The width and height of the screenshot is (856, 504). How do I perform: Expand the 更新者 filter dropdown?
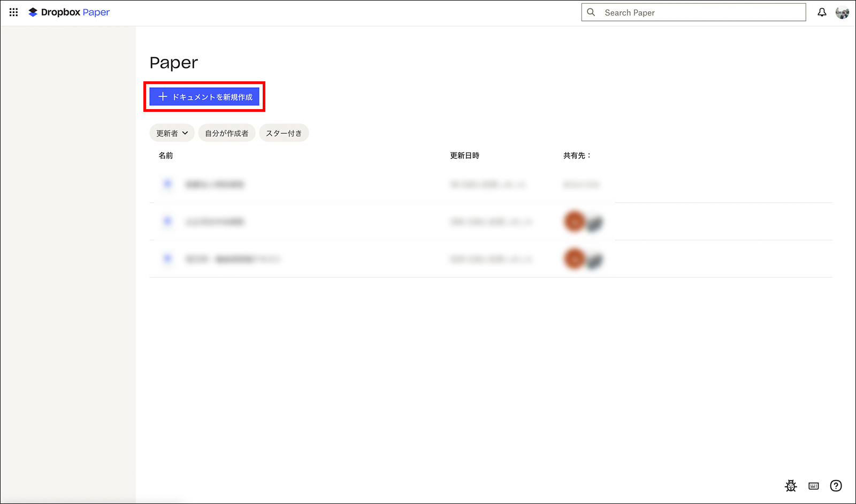tap(172, 133)
